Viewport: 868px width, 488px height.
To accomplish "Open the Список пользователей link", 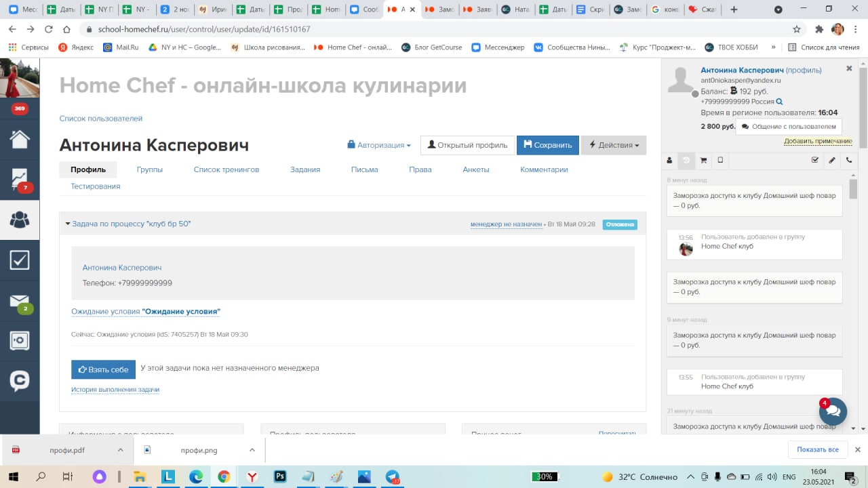I will (101, 119).
